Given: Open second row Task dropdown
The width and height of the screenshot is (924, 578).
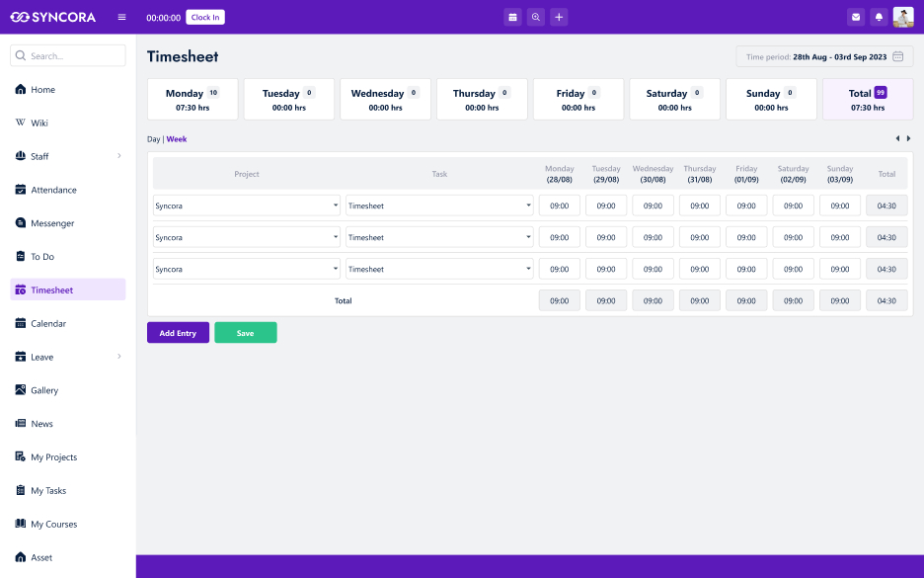Looking at the screenshot, I should coord(439,238).
